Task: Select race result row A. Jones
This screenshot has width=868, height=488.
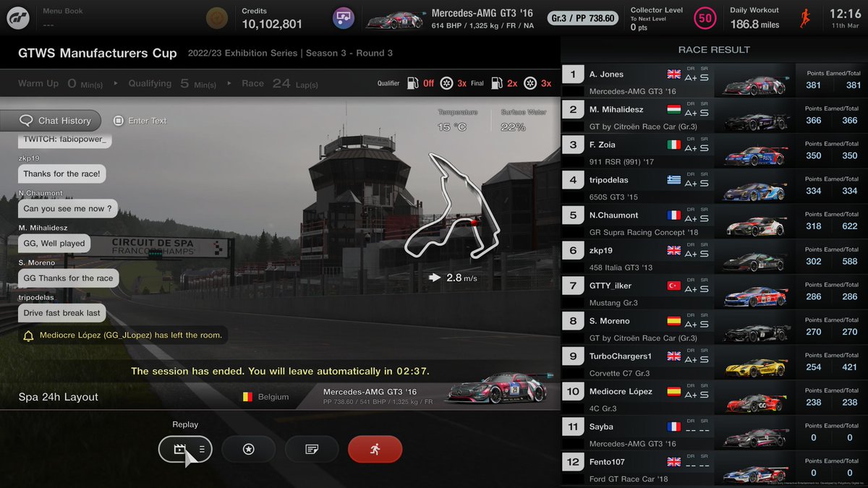Action: click(x=714, y=80)
